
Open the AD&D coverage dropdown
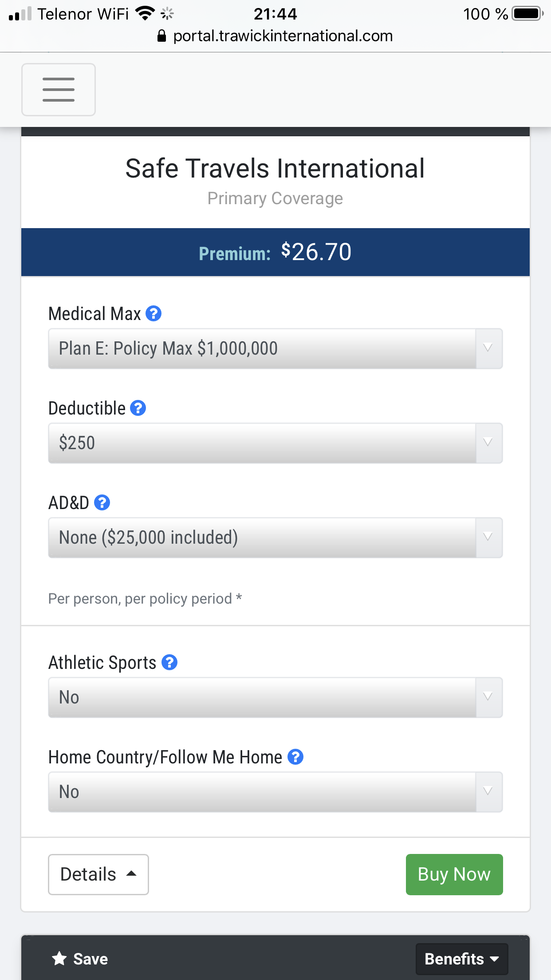(275, 537)
